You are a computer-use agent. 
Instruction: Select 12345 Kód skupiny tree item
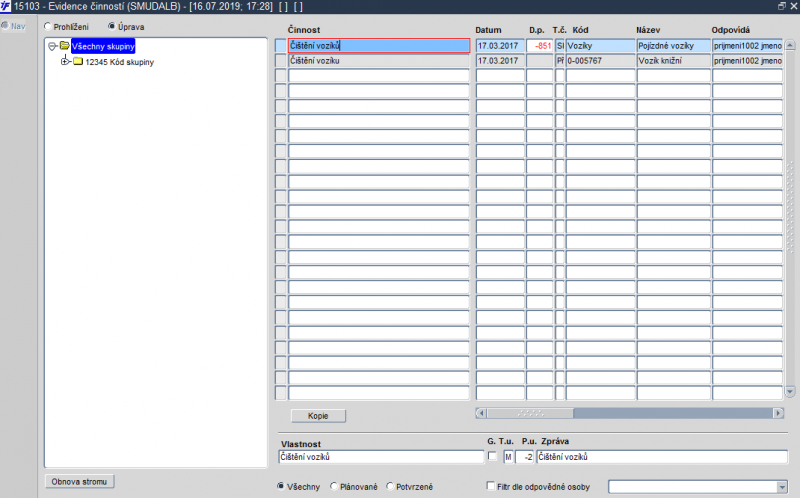point(119,62)
